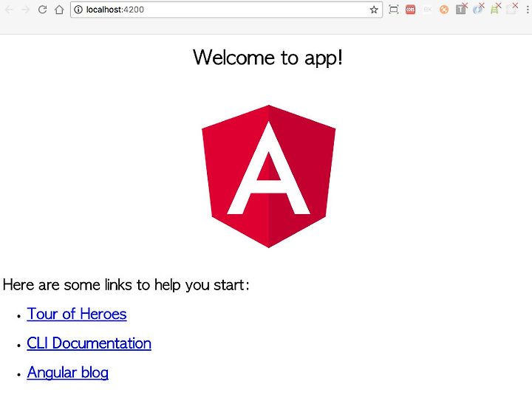The height and width of the screenshot is (415, 532).
Task: Open the Tour of Heroes link
Action: point(77,314)
